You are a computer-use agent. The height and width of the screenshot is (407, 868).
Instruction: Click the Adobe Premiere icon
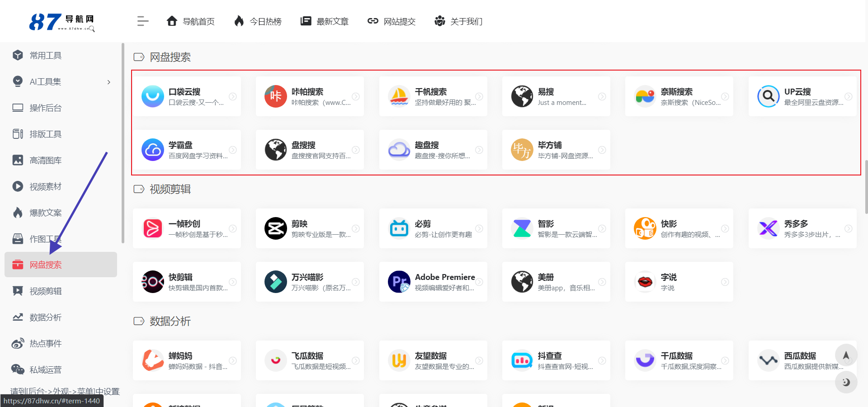pos(399,282)
